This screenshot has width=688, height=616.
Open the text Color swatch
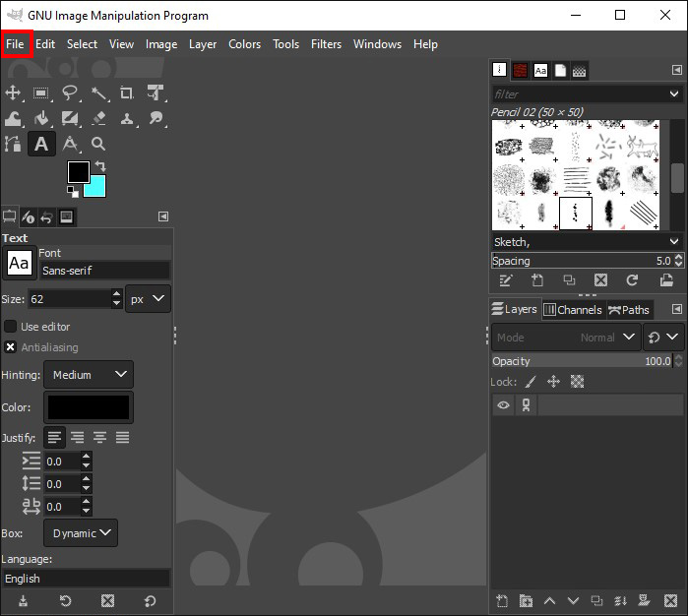click(89, 407)
